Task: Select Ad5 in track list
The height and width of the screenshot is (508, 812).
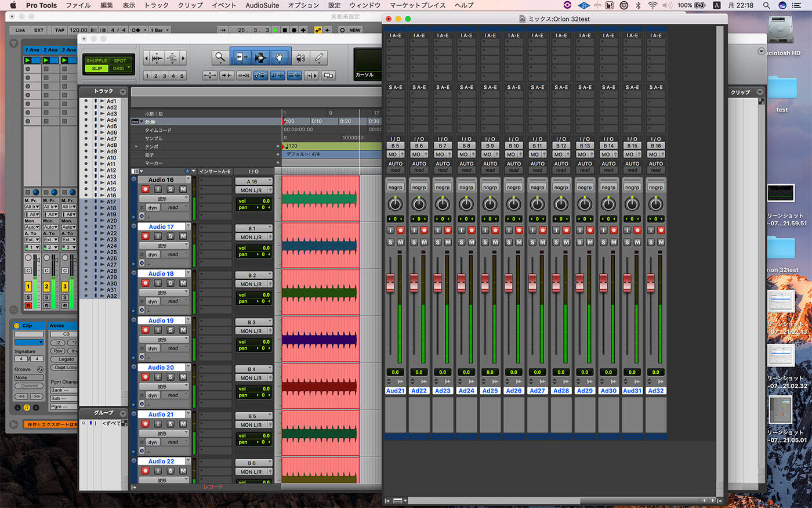Action: coord(111,126)
